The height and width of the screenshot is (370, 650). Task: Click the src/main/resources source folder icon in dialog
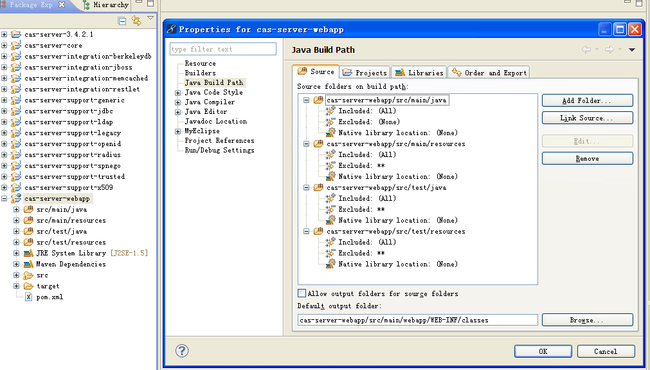click(318, 144)
